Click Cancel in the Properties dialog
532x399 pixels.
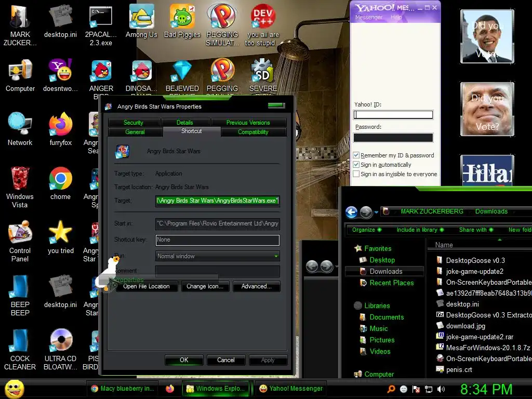pyautogui.click(x=225, y=360)
